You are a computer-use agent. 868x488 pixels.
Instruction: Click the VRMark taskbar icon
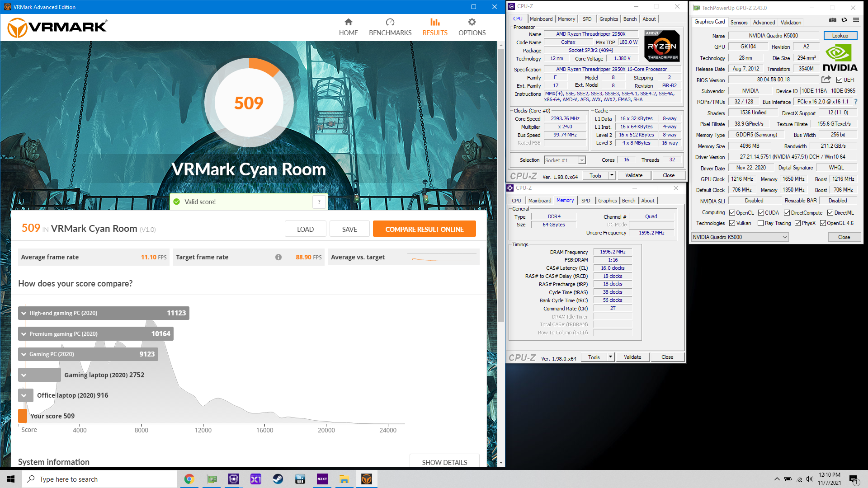point(366,479)
